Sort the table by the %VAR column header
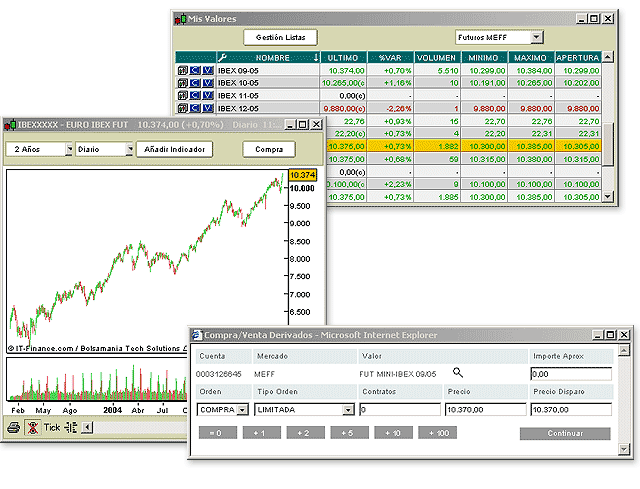This screenshot has width=640, height=489. [388, 58]
